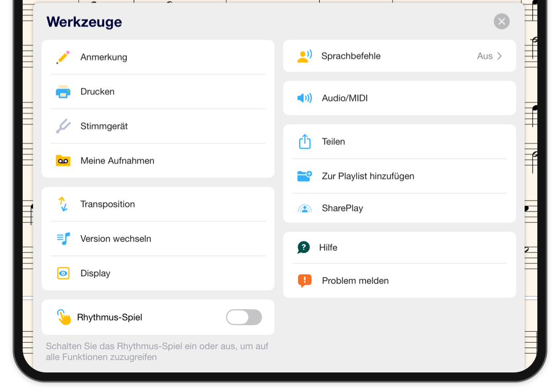
Task: Select the Problem melden entry
Action: 399,280
